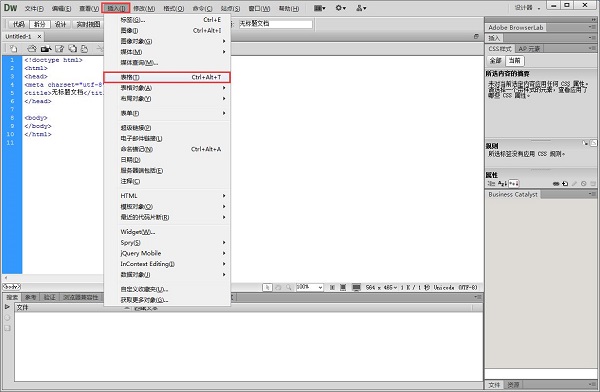Click the save report icon in results panel
The width and height of the screenshot is (600, 392).
[7, 328]
